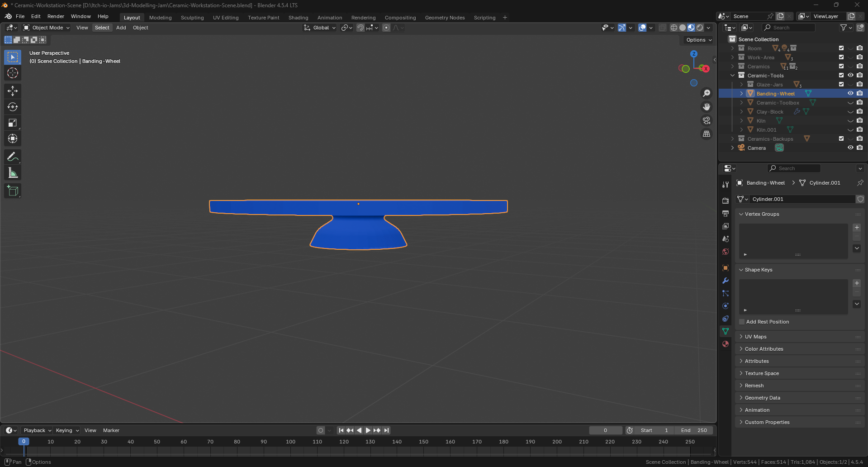
Task: Open the Render menu
Action: (x=56, y=16)
